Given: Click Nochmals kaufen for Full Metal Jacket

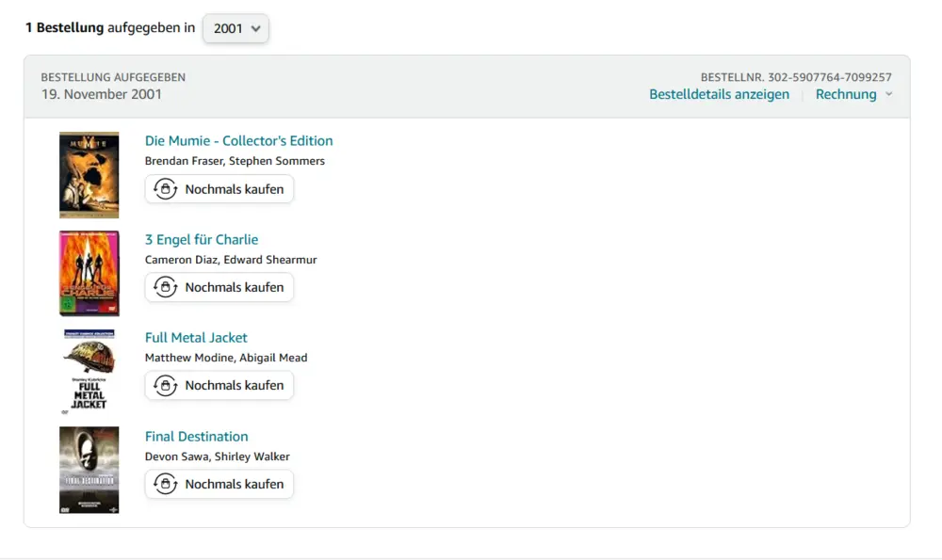Looking at the screenshot, I should 219,385.
